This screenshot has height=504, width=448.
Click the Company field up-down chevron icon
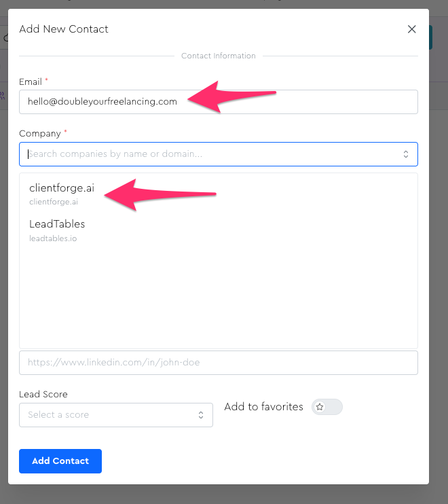coord(406,154)
